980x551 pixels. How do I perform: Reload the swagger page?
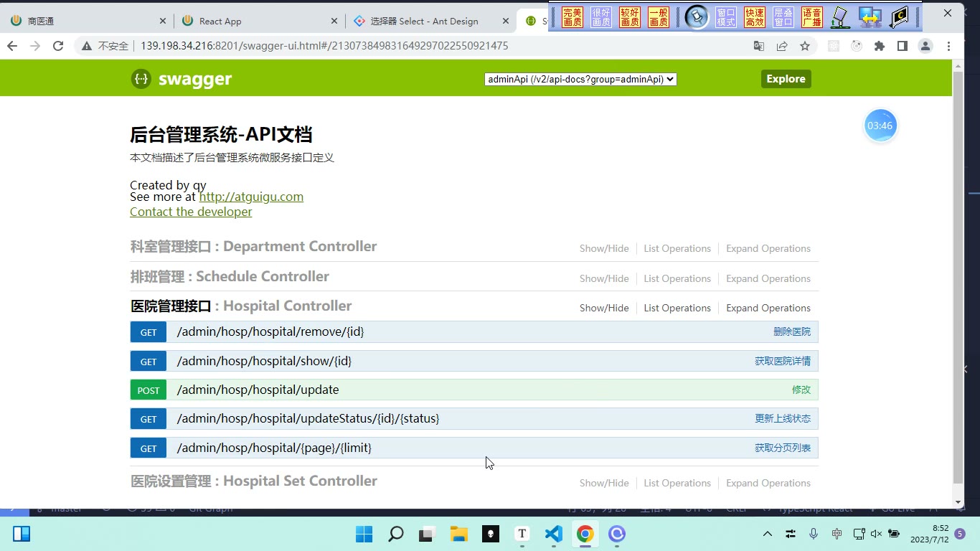(x=58, y=46)
